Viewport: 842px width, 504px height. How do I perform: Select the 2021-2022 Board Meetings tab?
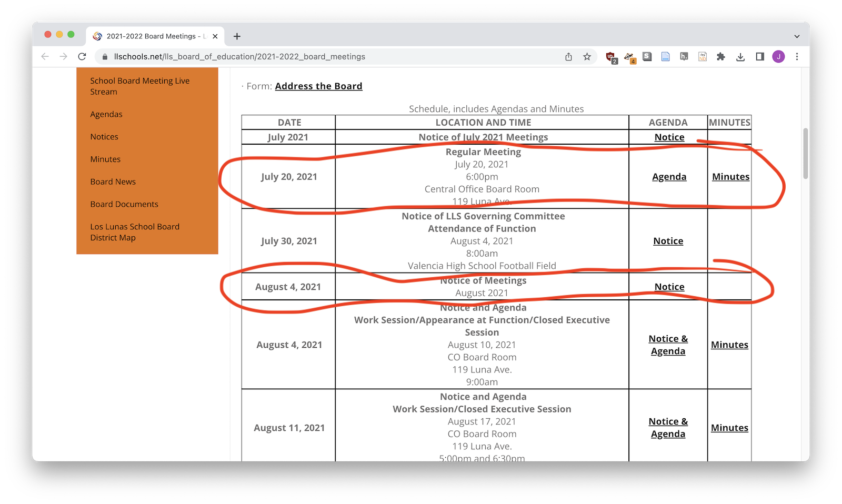click(x=155, y=36)
